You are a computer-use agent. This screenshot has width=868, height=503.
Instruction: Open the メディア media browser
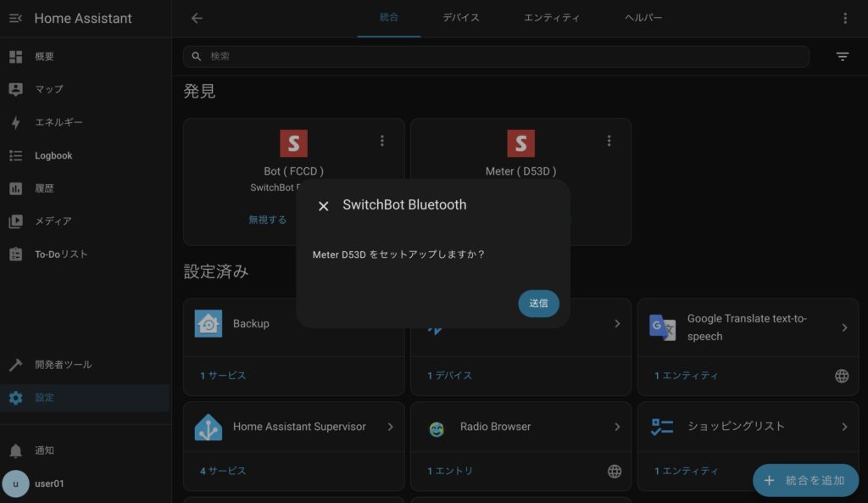pos(85,221)
